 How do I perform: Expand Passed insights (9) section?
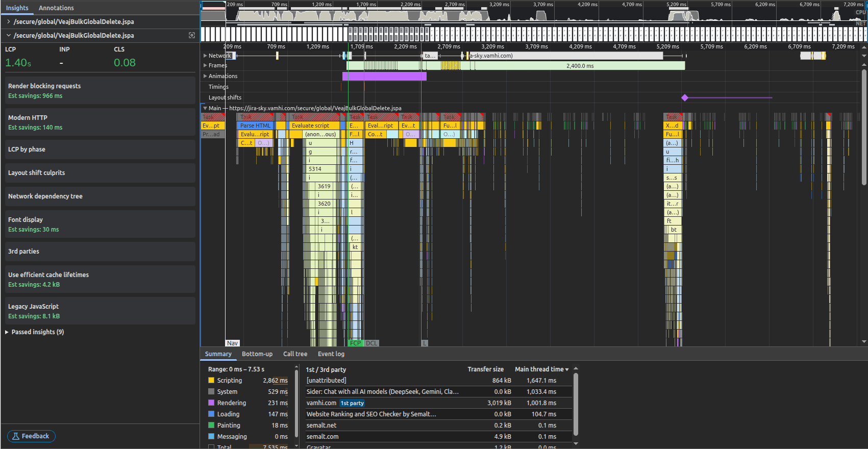tap(7, 332)
